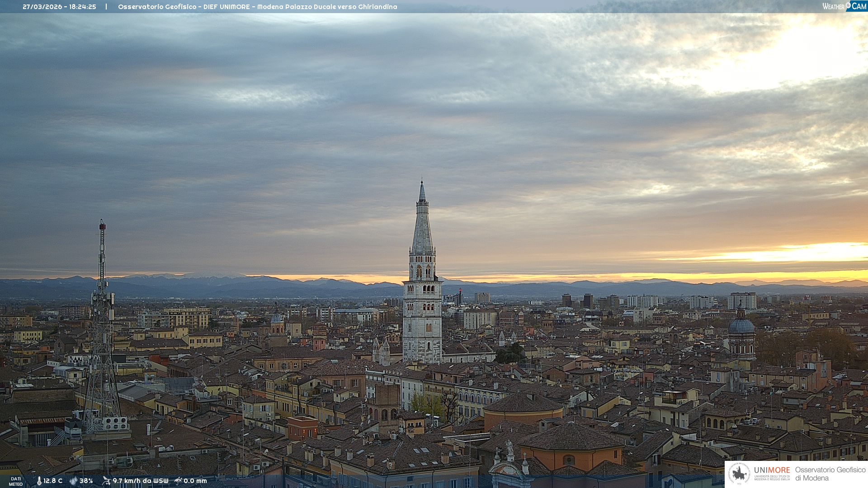This screenshot has height=488, width=868.
Task: Click the Ghirlandina bell tower spire
Action: 422,226
